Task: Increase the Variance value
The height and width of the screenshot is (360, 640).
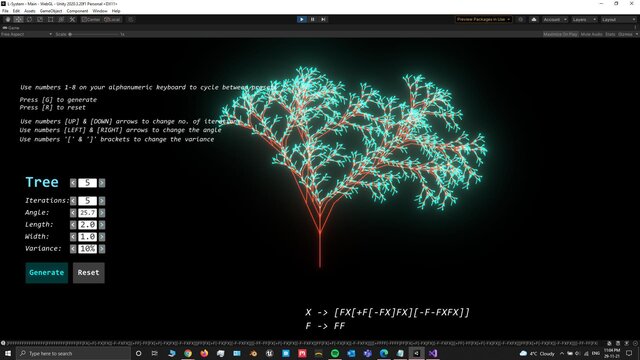Action: click(x=102, y=249)
